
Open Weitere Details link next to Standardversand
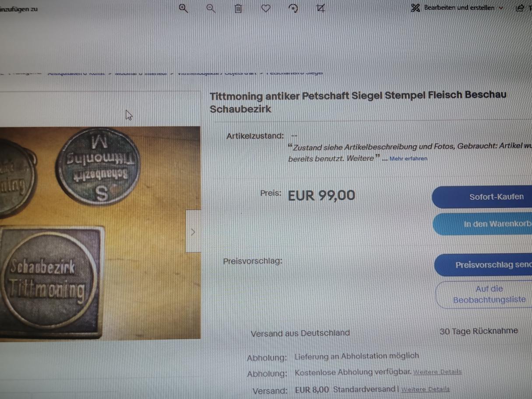tap(425, 389)
